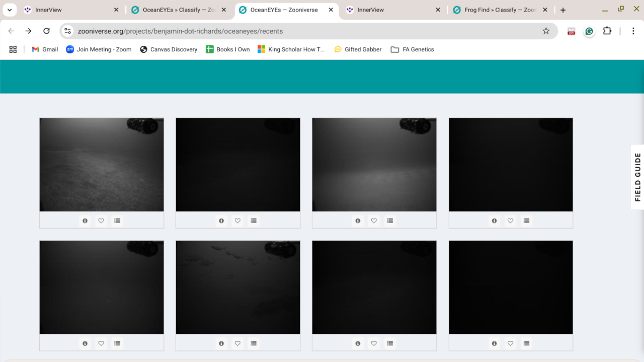
Task: Favorite the first bottom-row subject
Action: click(x=101, y=343)
